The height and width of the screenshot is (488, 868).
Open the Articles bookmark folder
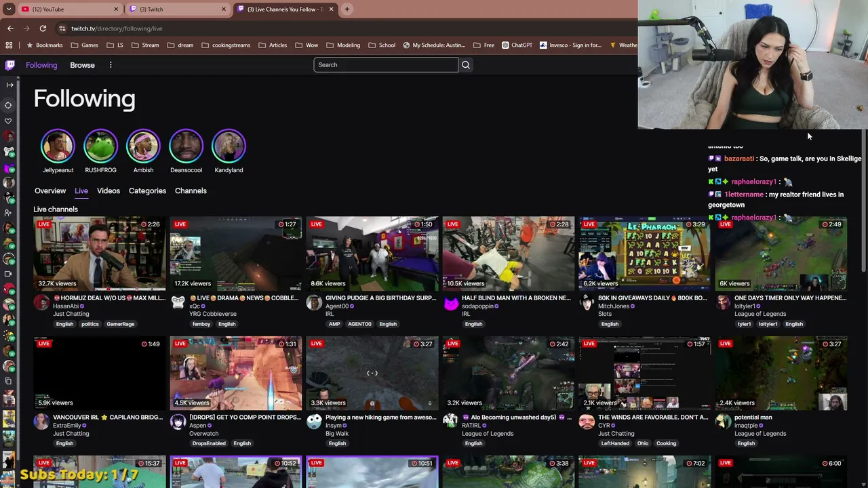coord(273,45)
